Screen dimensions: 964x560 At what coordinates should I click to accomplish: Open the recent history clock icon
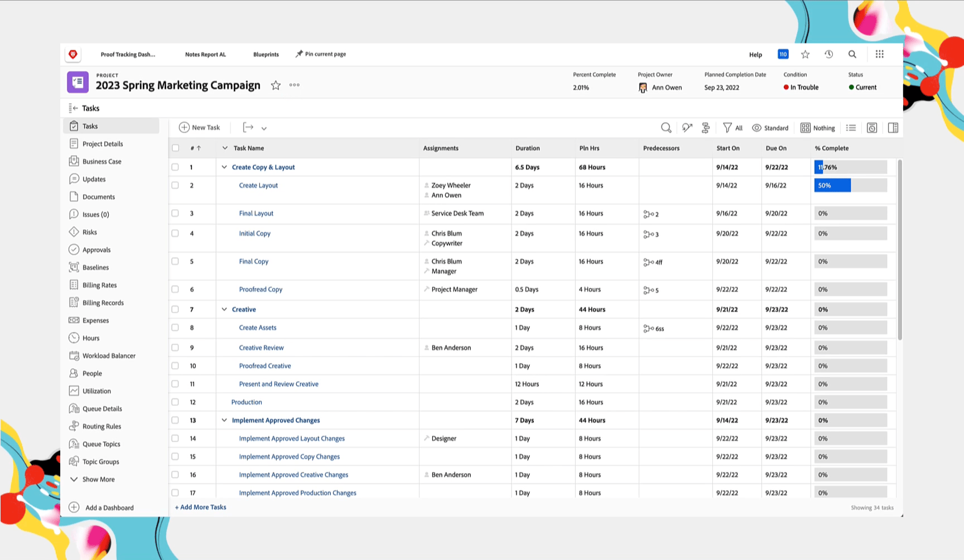[x=828, y=54]
